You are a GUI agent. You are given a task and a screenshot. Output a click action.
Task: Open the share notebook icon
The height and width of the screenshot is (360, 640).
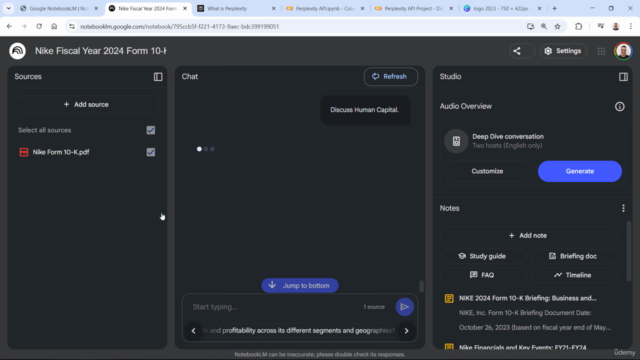click(x=517, y=51)
